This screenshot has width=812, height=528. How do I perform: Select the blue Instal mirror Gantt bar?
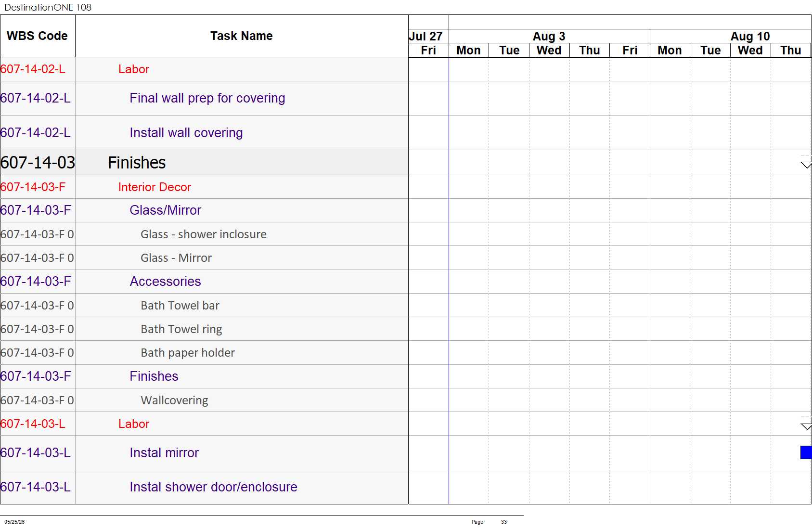pos(806,452)
